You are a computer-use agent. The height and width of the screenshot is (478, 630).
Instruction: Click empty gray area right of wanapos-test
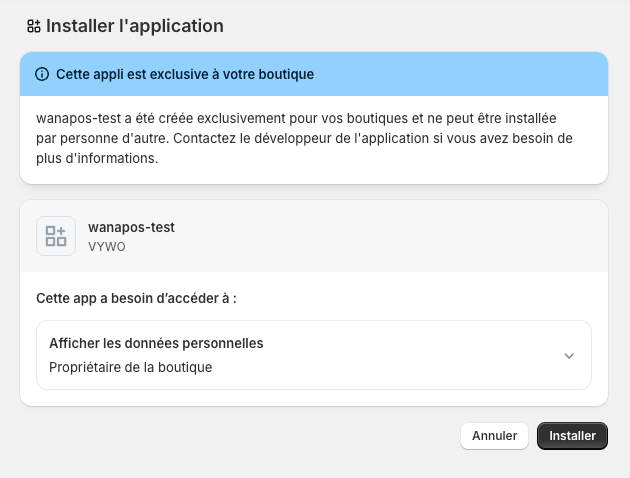pos(400,236)
